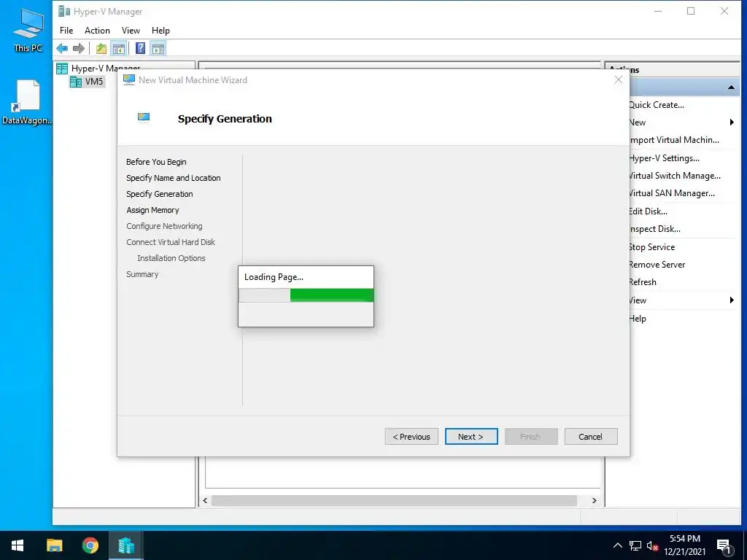Select the Summary wizard step
This screenshot has width=747, height=560.
(142, 274)
